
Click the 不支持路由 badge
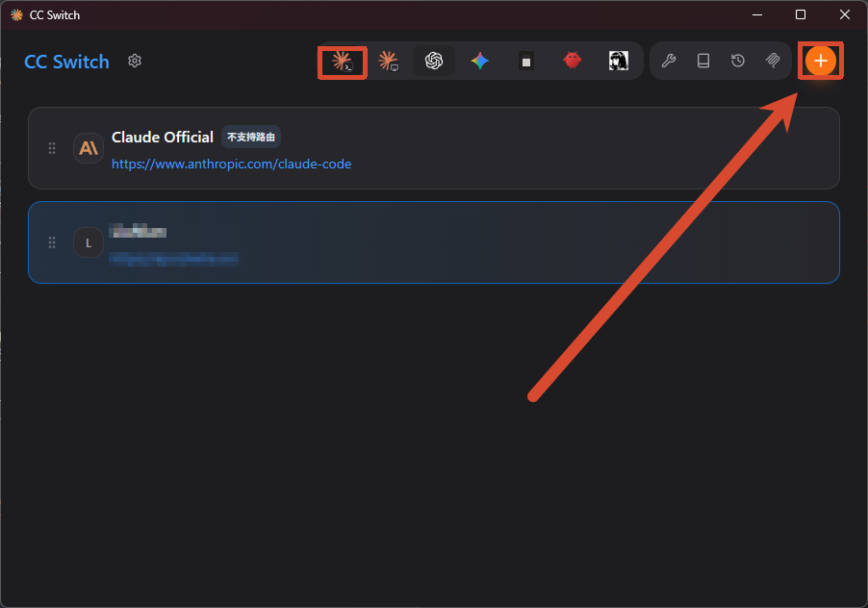pyautogui.click(x=251, y=138)
